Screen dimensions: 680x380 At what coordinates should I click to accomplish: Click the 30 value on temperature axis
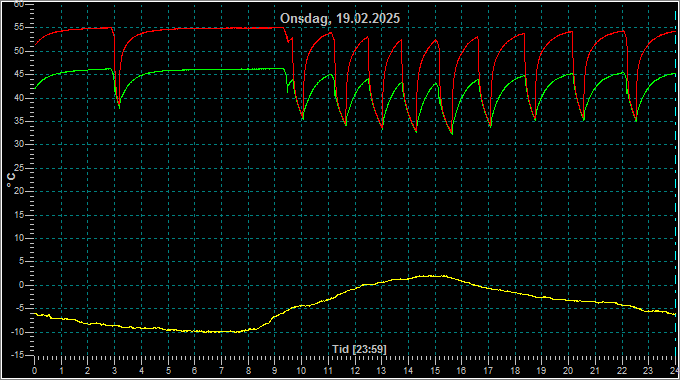click(x=19, y=144)
